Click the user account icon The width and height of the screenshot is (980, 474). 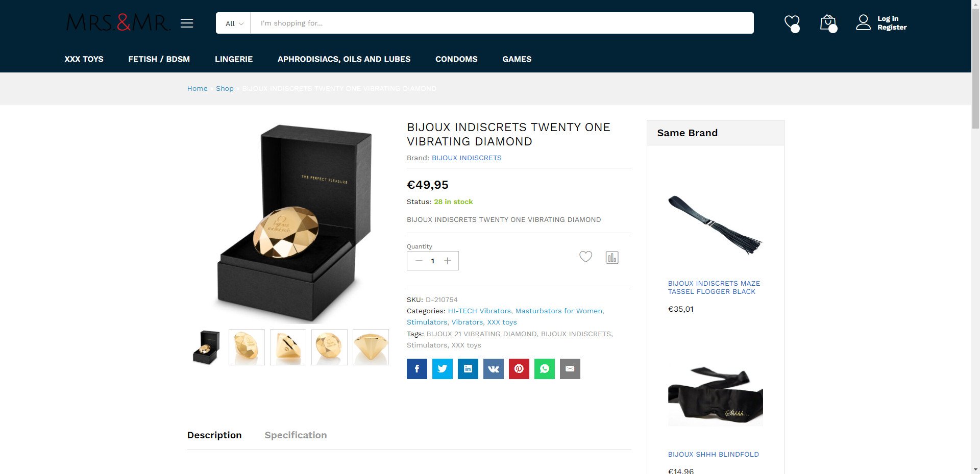(x=863, y=22)
